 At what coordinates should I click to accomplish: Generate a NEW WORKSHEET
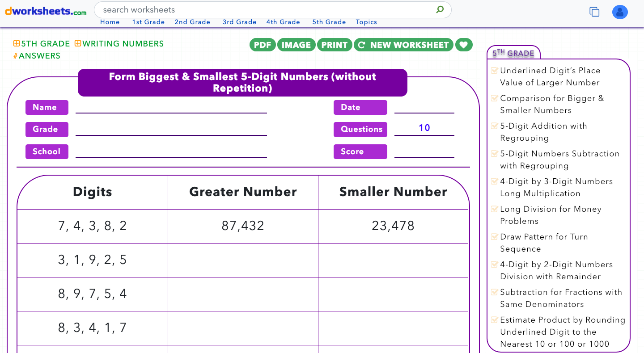coord(403,45)
